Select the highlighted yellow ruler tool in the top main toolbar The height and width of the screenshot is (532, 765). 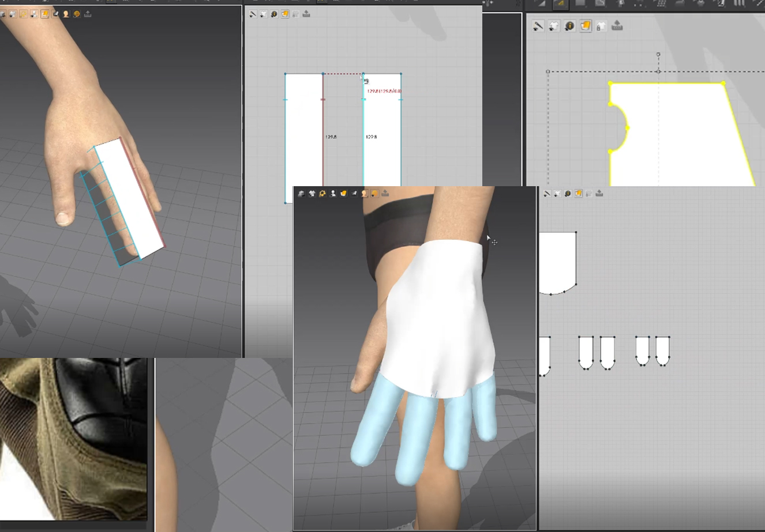(560, 4)
